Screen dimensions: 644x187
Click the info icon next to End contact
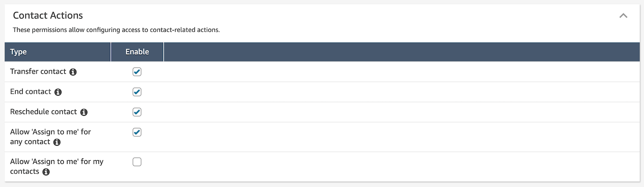click(58, 92)
